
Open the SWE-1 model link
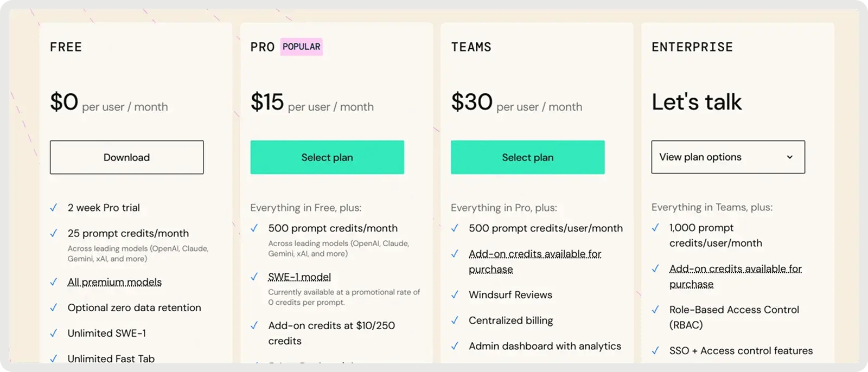[299, 277]
